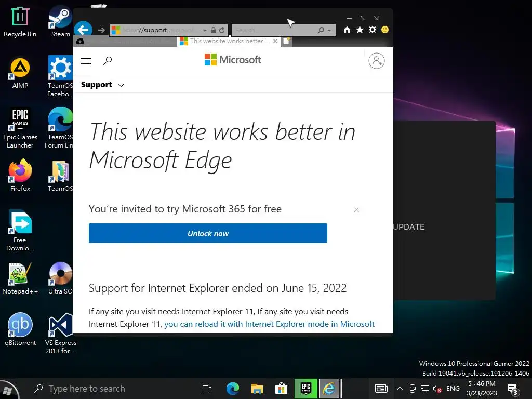The height and width of the screenshot is (399, 532).
Task: Click the Internet Explorer back arrow button
Action: (83, 30)
